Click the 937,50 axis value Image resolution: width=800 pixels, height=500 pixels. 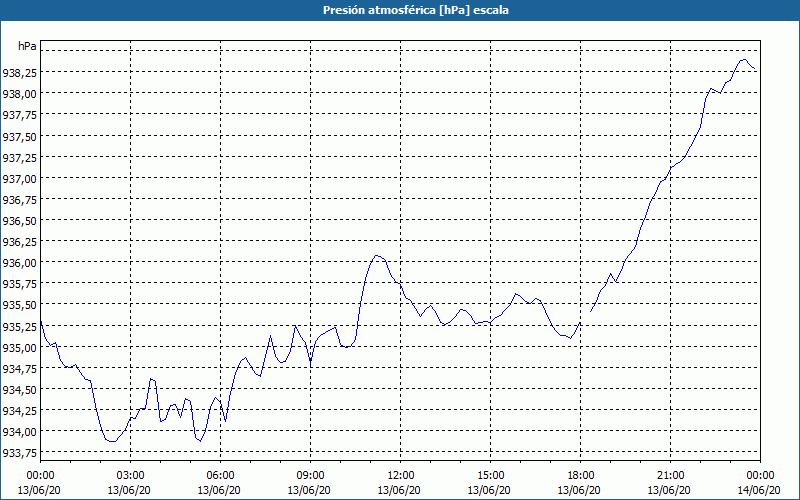tap(19, 137)
